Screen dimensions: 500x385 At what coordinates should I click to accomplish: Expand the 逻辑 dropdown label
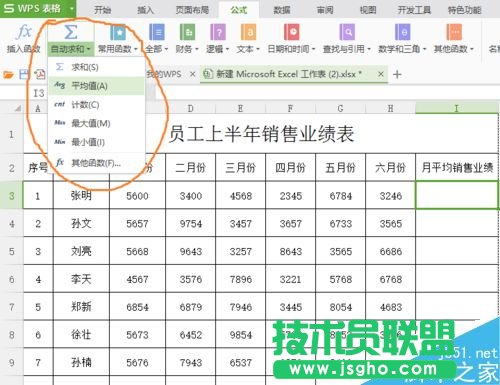(x=218, y=49)
